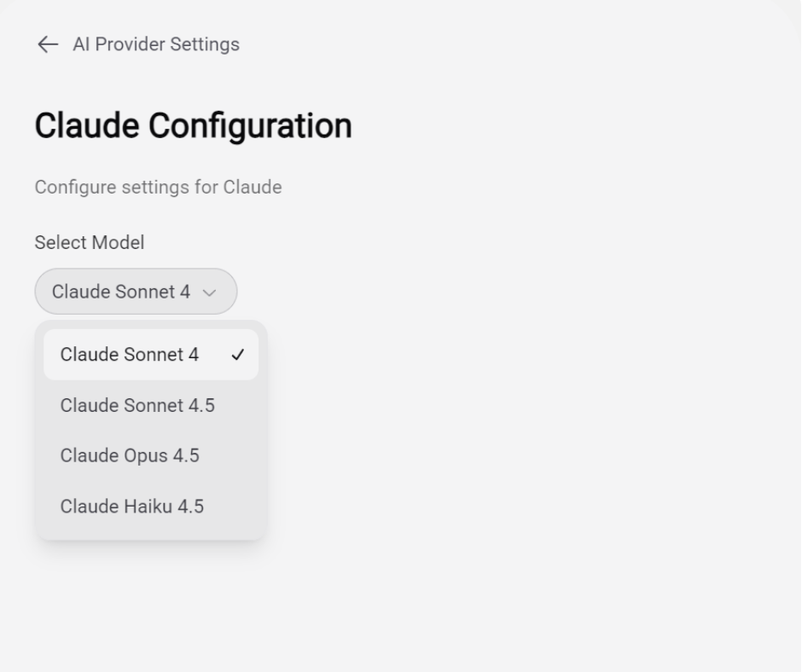Go back to AI Provider Settings
This screenshot has height=672, width=802.
pyautogui.click(x=155, y=44)
